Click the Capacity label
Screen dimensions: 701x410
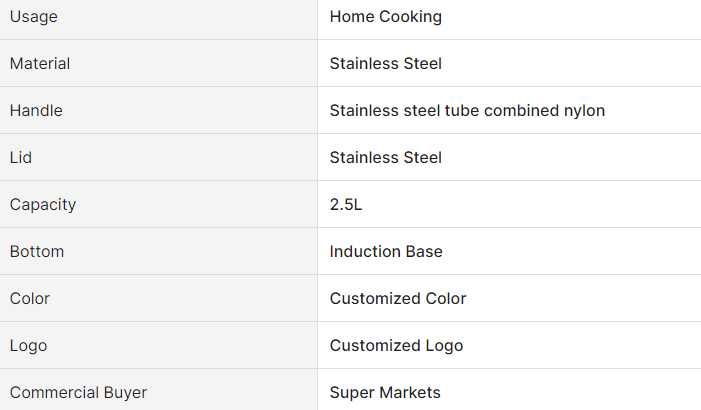[x=43, y=205]
